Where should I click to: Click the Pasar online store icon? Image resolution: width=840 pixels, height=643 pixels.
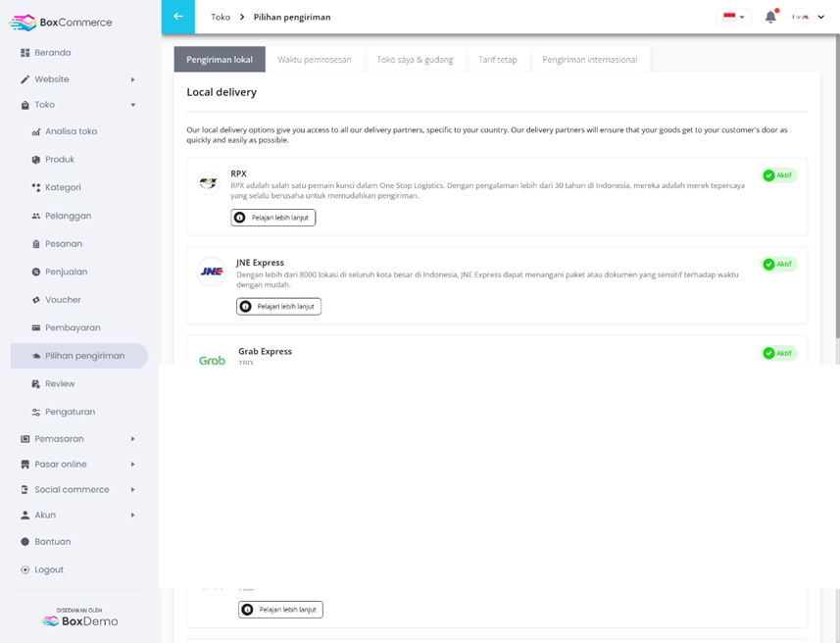point(25,465)
